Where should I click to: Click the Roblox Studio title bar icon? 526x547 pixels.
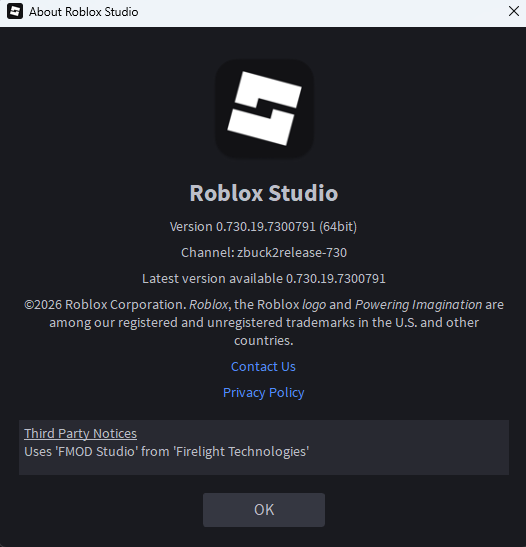point(15,11)
